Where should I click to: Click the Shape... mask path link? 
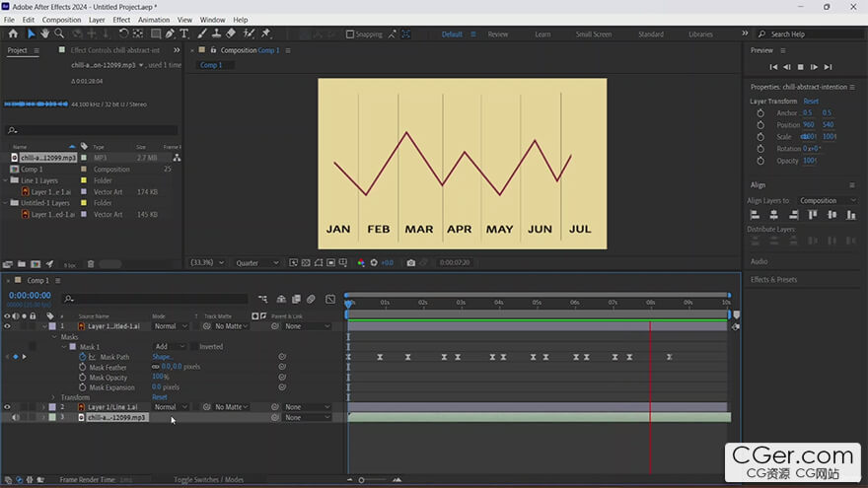162,357
